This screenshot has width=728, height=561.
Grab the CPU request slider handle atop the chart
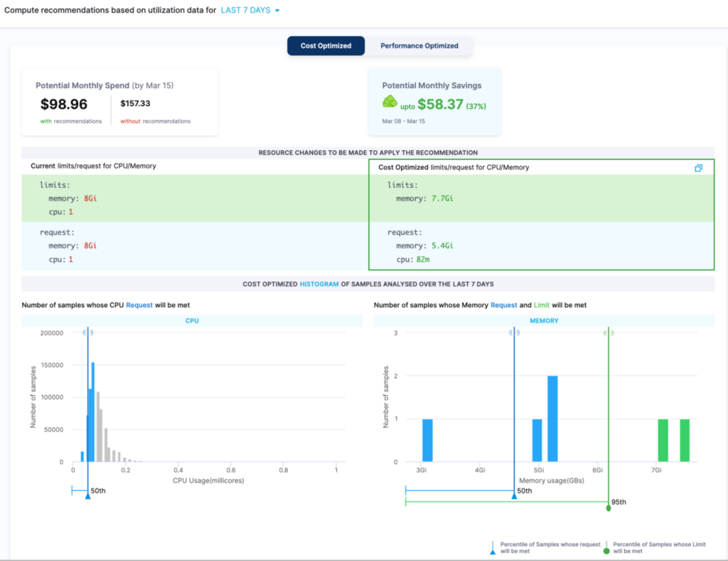point(87,331)
